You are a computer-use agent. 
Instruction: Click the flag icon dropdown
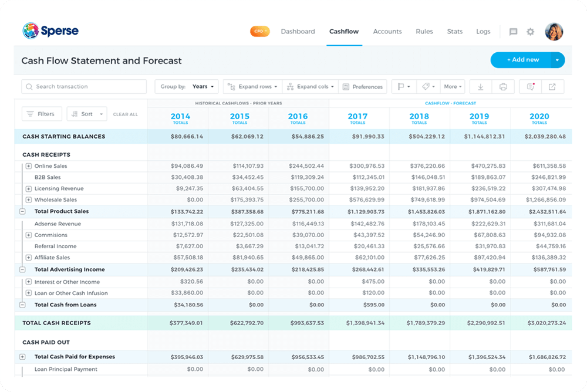404,87
